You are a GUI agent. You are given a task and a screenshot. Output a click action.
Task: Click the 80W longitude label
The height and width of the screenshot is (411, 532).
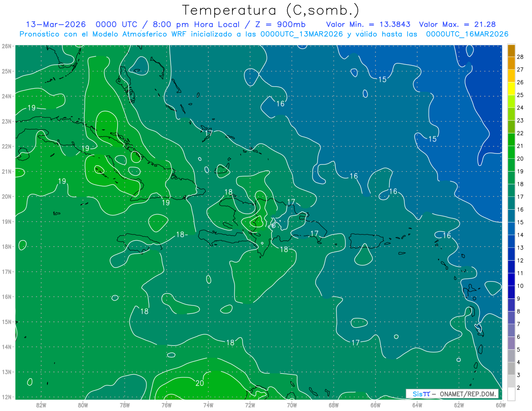click(x=83, y=404)
